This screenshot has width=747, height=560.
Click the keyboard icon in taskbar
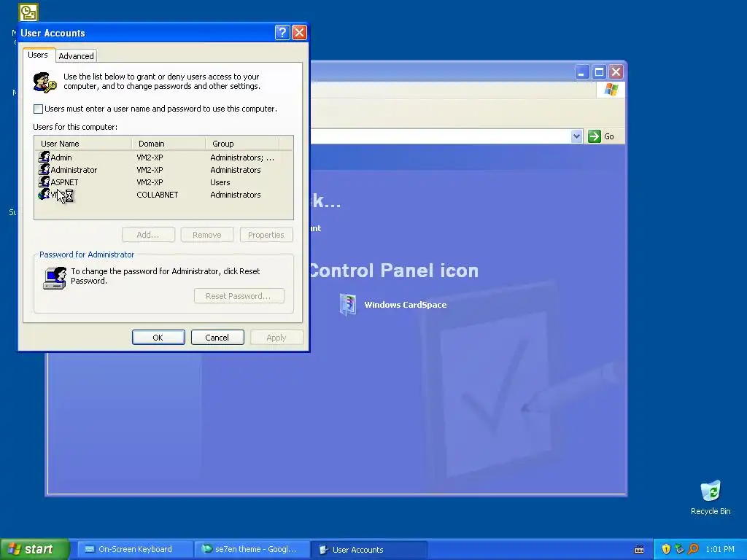[x=639, y=550]
